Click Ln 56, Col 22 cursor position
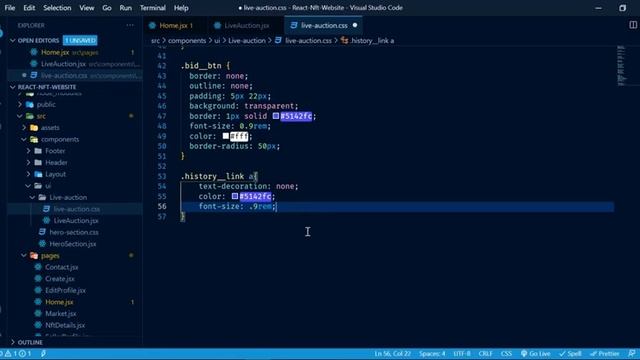This screenshot has width=640, height=360. point(393,354)
